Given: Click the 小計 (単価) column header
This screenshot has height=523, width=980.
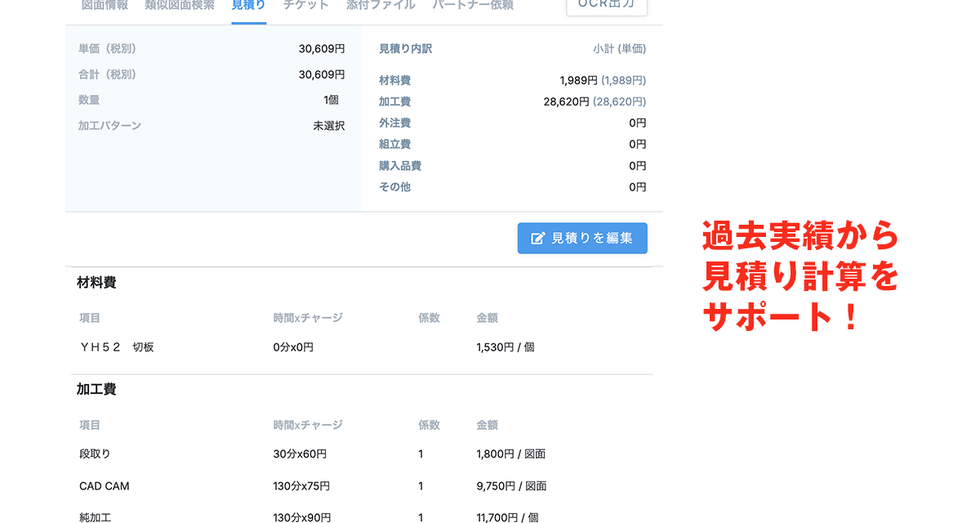Looking at the screenshot, I should point(620,49).
